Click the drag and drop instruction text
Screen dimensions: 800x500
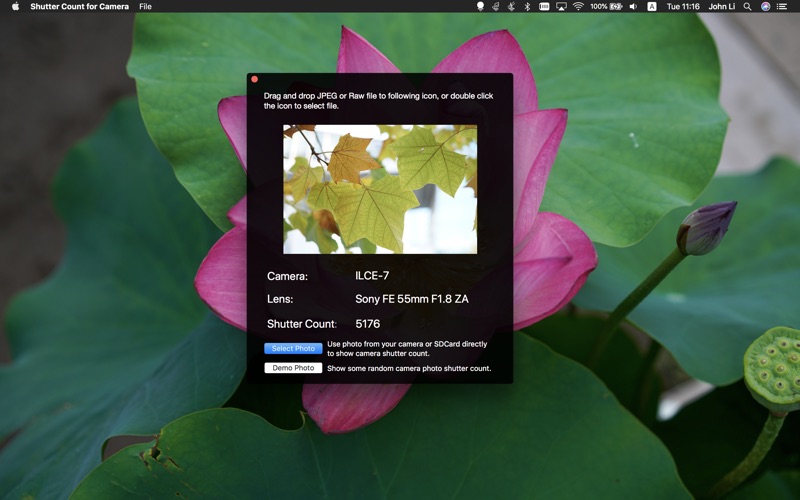tap(378, 101)
